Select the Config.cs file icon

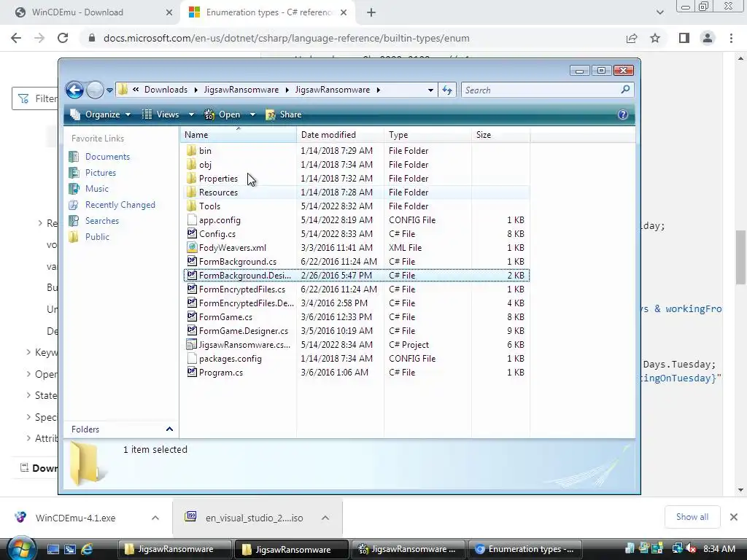(x=192, y=233)
